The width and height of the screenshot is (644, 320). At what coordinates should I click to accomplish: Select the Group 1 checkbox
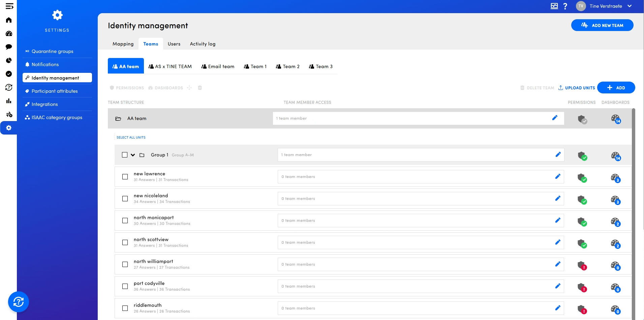click(125, 155)
